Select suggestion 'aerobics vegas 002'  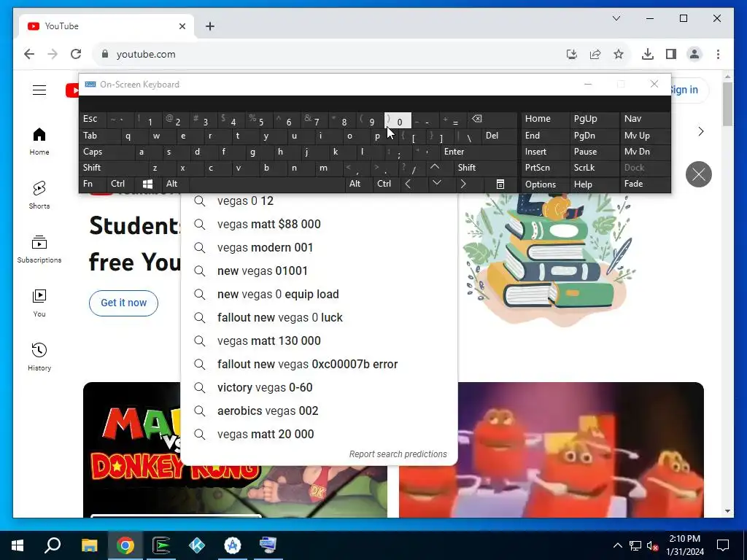[x=320, y=411]
